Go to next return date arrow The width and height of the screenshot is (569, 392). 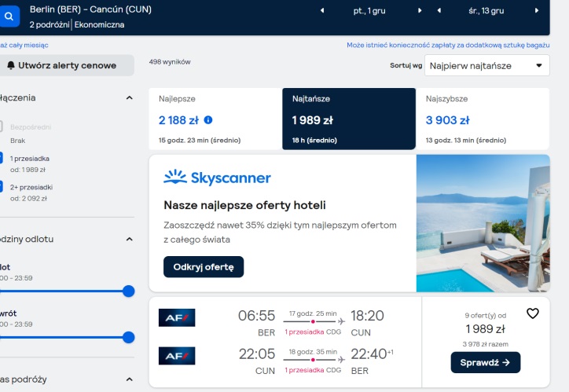(536, 10)
